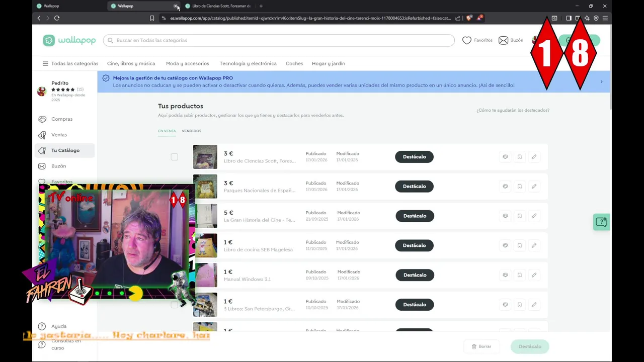Open Brave main hamburger menu
Viewport: 644px width, 362px height.
click(x=605, y=18)
